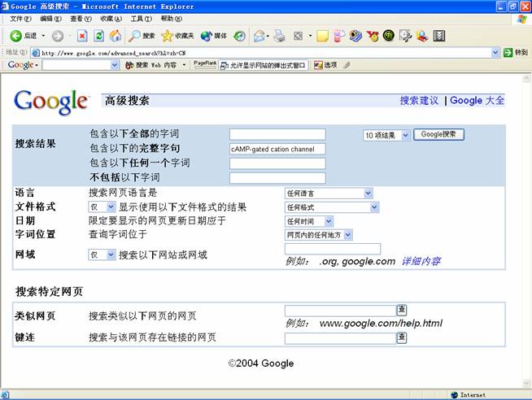Screen dimensions: 532x400
Task: Open the Google toolbar logo menu
Action: [x=23, y=65]
